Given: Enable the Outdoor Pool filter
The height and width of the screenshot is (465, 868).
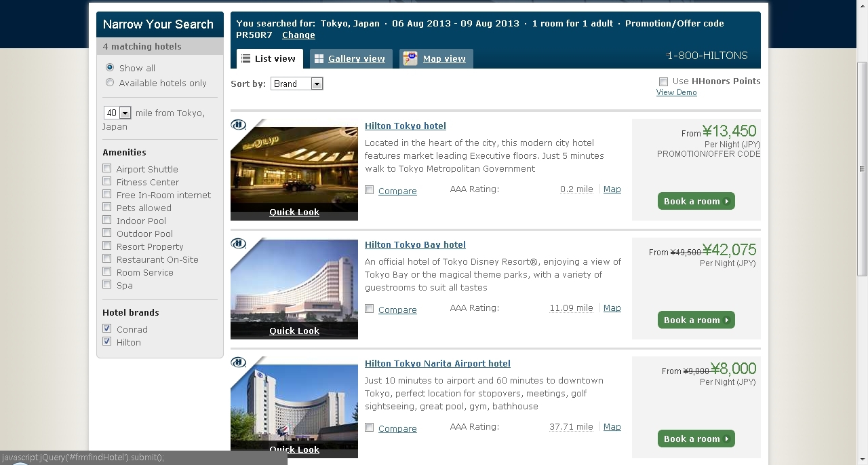Looking at the screenshot, I should click(107, 233).
